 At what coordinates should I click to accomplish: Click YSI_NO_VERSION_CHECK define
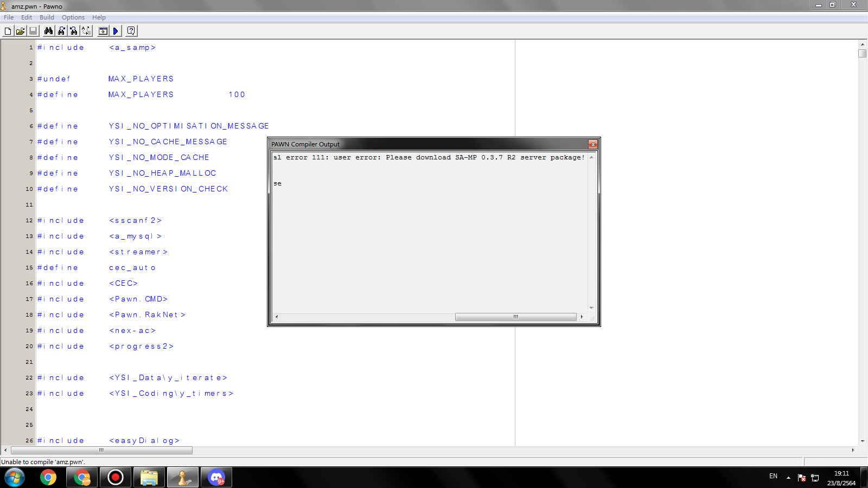point(168,189)
